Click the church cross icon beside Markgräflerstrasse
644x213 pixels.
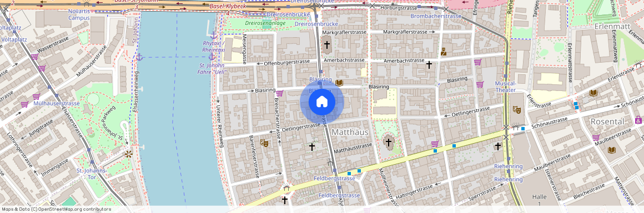pos(327,44)
